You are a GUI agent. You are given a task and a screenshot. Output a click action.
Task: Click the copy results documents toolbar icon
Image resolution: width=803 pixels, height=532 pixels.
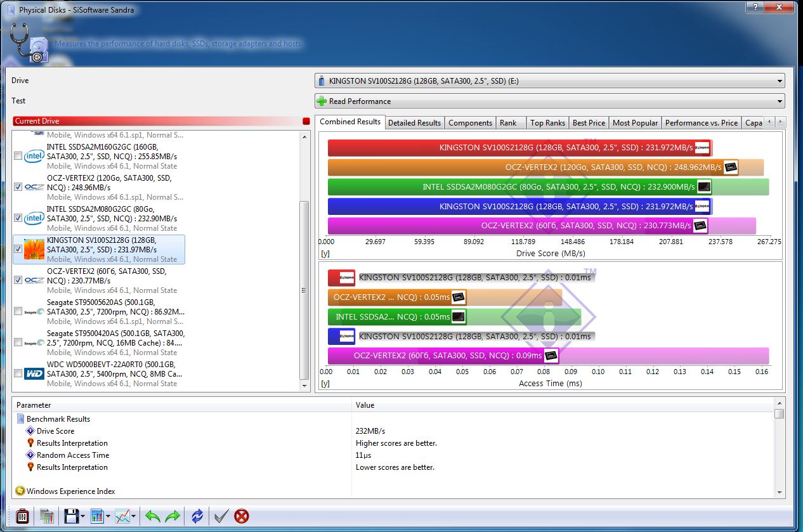[x=46, y=516]
